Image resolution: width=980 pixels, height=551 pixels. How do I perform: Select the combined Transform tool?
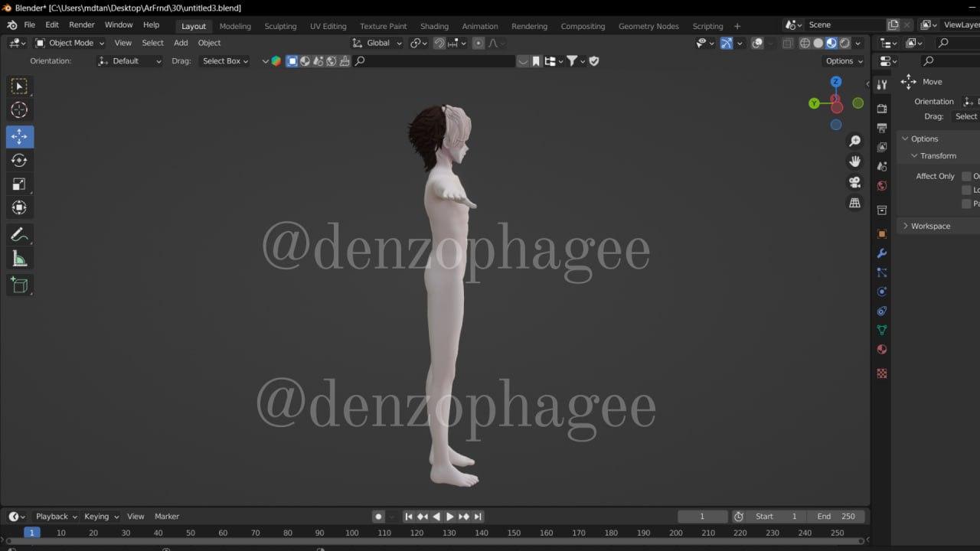pyautogui.click(x=20, y=207)
